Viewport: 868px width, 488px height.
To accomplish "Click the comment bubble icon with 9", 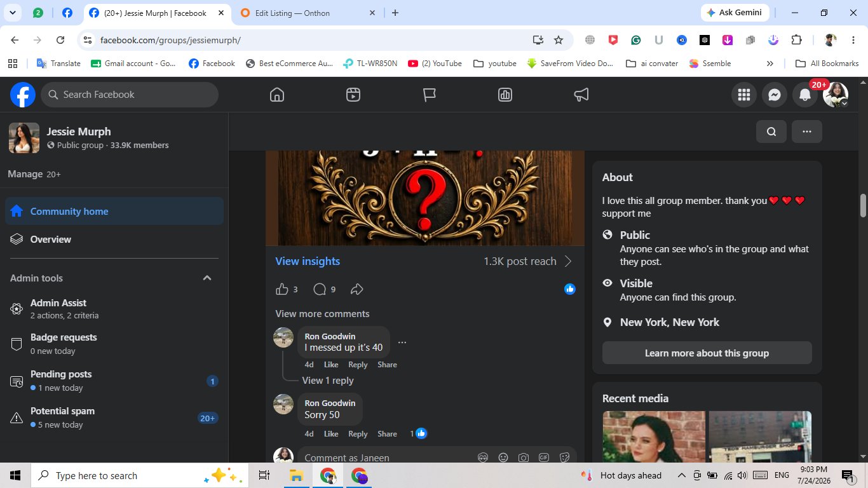I will pyautogui.click(x=320, y=289).
